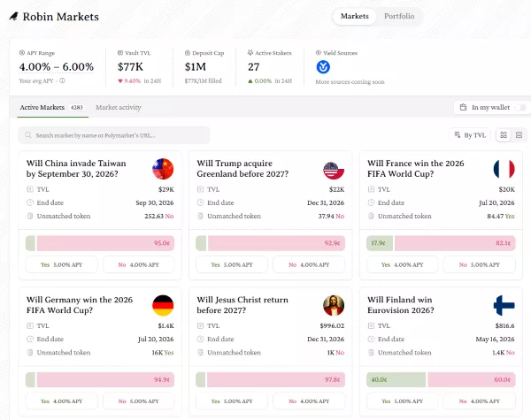
Task: Click the info icon next to Your avg APY
Action: point(62,80)
